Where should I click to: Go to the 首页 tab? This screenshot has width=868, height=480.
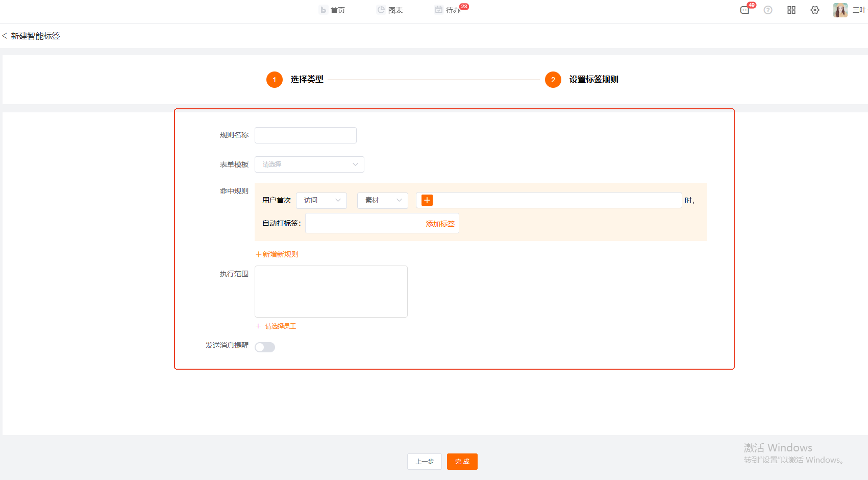332,10
